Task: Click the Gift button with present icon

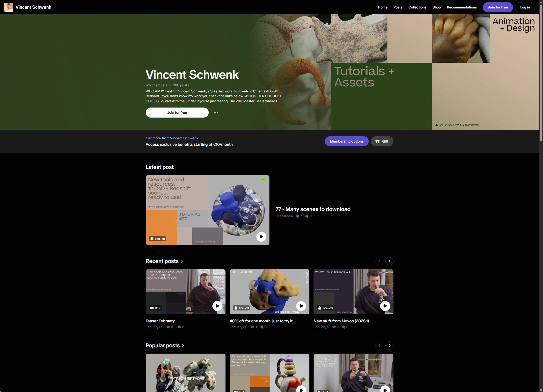Action: pos(382,141)
